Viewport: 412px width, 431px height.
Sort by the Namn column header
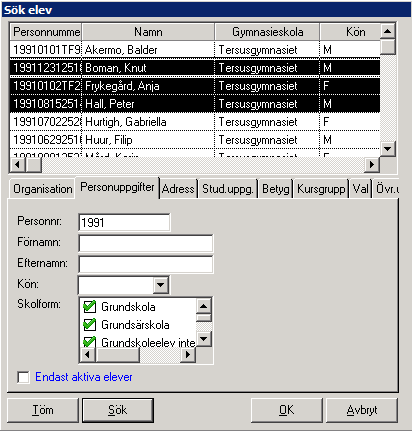tap(148, 32)
